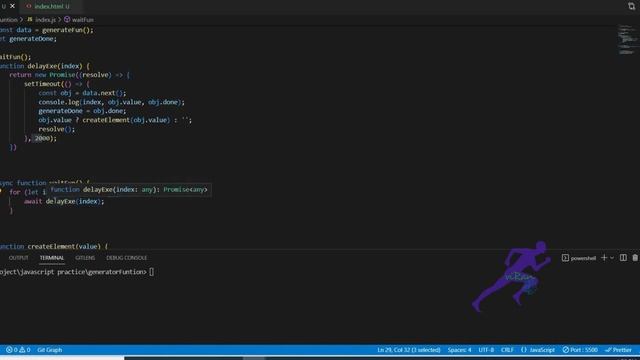This screenshot has height=360, width=640.
Task: Click the waitFun symbol icon in breadcrumb
Action: click(67, 20)
